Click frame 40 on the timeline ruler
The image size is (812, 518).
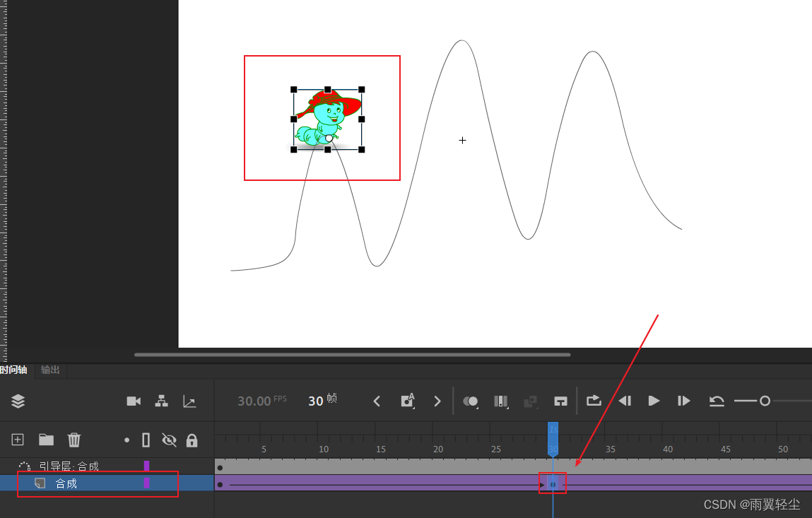click(x=668, y=449)
